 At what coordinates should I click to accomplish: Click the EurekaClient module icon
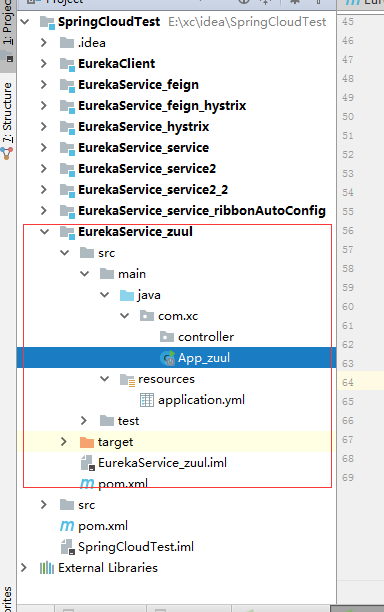click(67, 64)
